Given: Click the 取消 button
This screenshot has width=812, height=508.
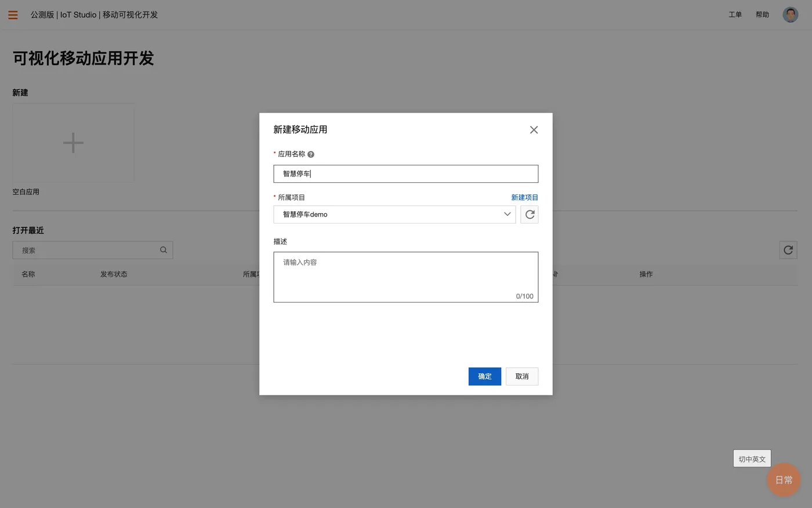Looking at the screenshot, I should point(522,376).
